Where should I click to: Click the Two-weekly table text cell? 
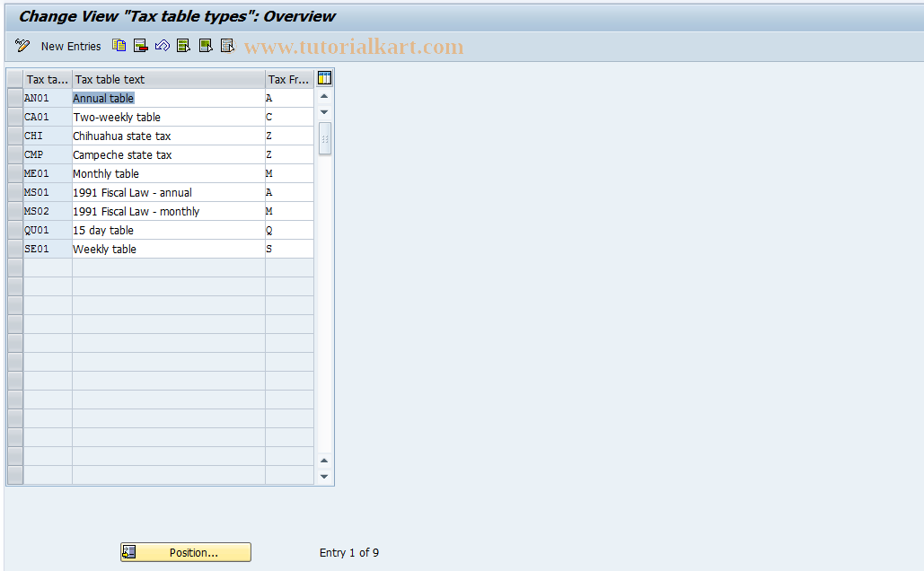coord(169,117)
